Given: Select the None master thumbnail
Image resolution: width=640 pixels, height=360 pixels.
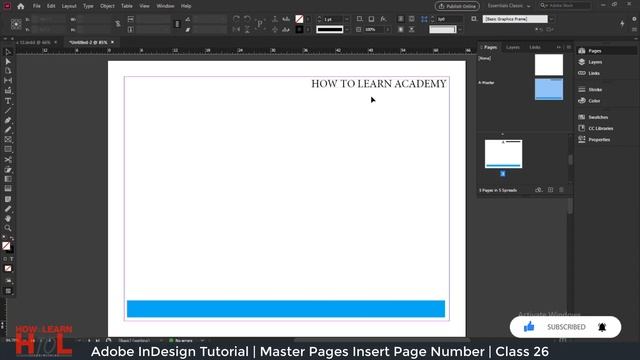Looking at the screenshot, I should click(549, 65).
